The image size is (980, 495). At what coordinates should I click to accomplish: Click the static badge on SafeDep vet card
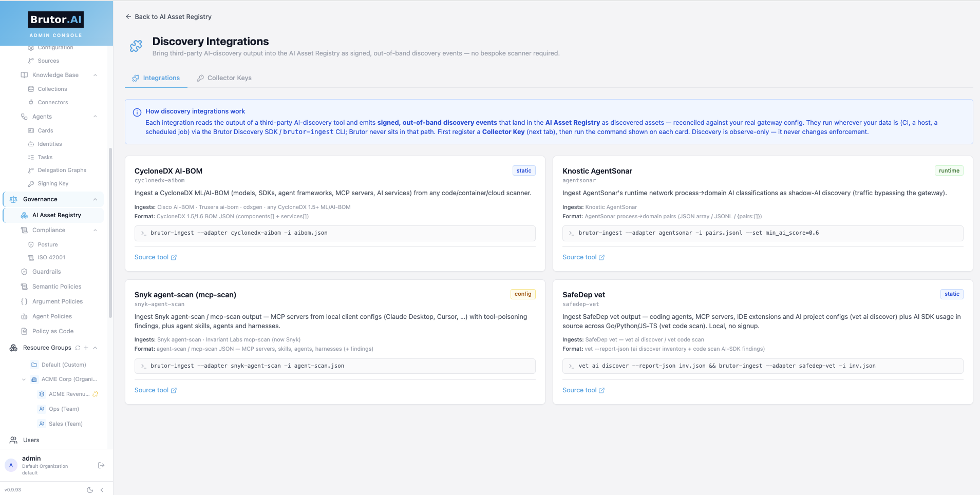point(952,294)
